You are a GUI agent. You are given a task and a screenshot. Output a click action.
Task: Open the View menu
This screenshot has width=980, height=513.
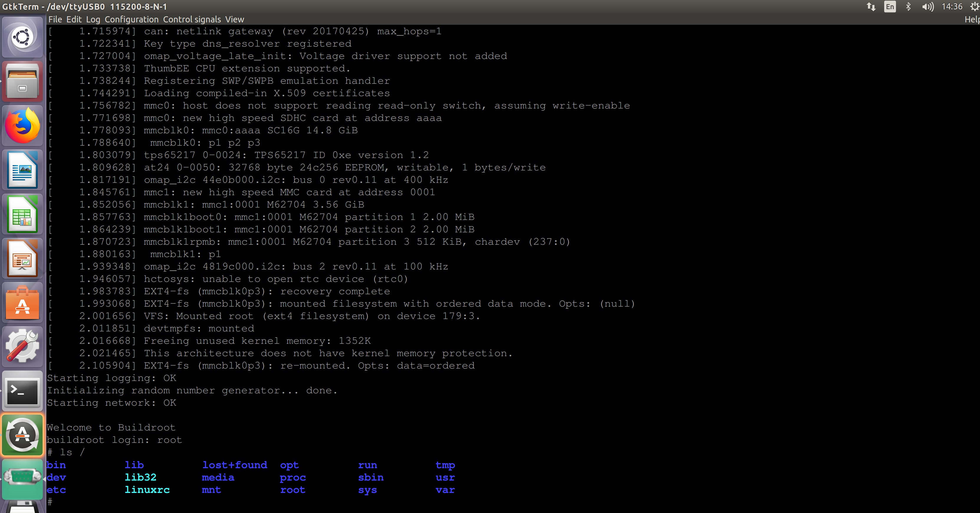pos(234,19)
